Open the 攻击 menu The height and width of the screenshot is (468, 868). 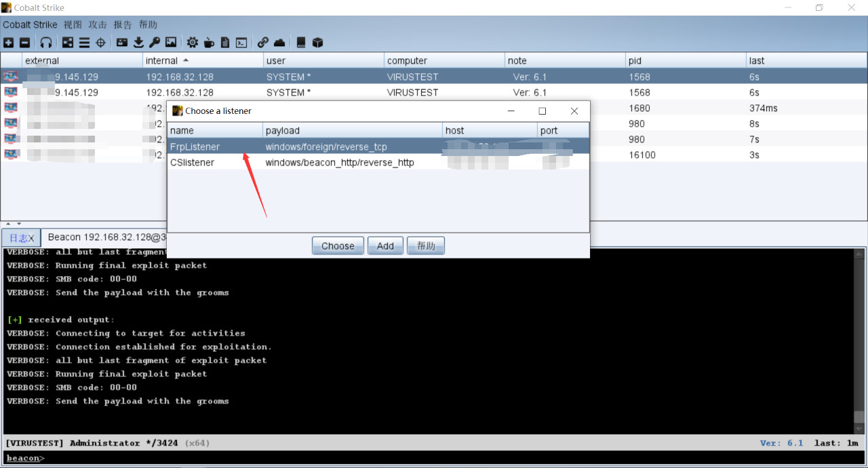point(98,24)
